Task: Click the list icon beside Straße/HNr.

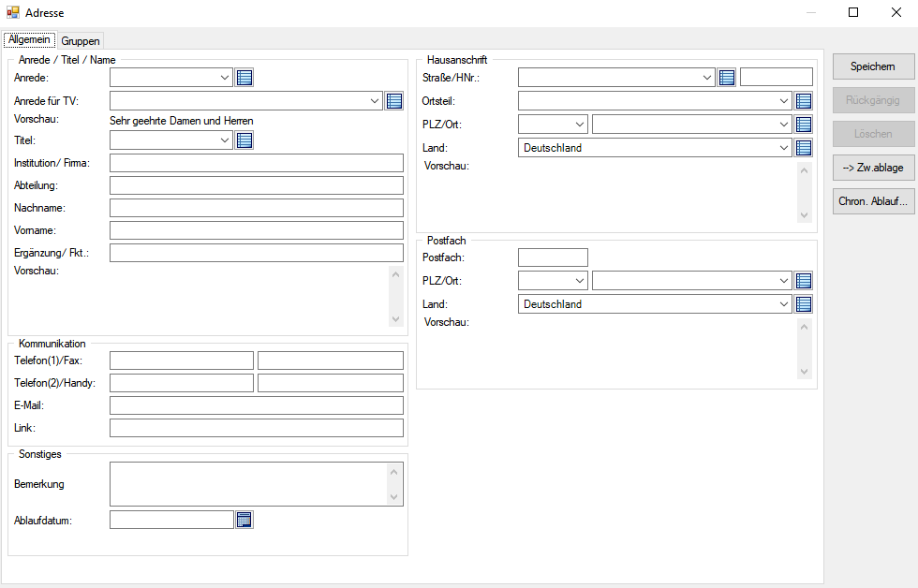Action: [x=727, y=78]
